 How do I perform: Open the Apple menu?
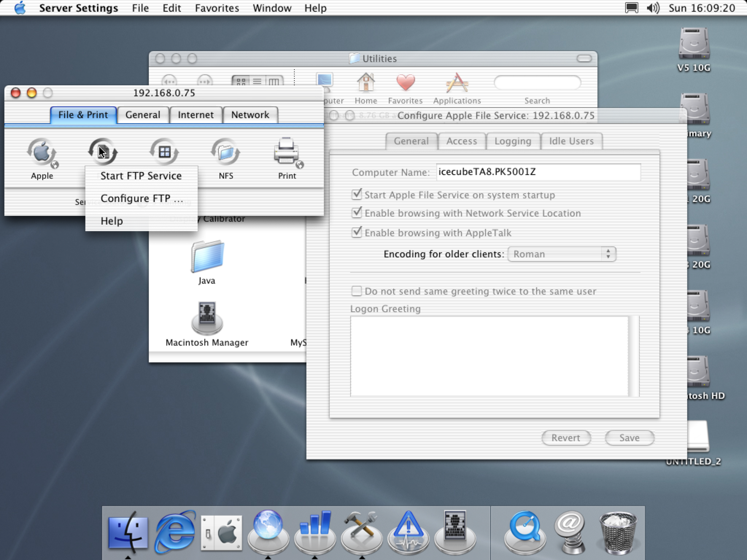[x=20, y=8]
